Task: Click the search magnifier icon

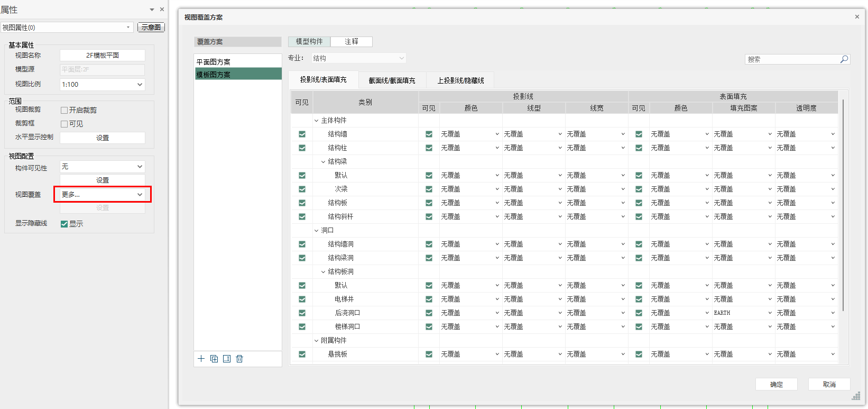Action: point(844,59)
